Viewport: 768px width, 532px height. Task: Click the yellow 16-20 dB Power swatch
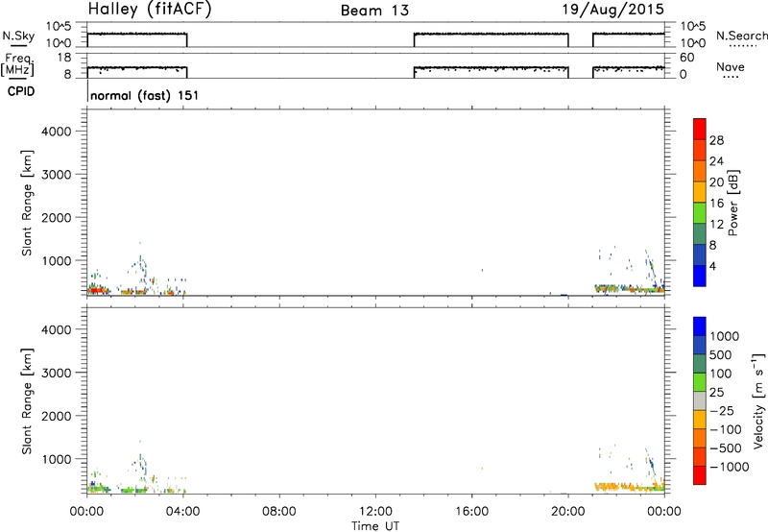point(700,192)
